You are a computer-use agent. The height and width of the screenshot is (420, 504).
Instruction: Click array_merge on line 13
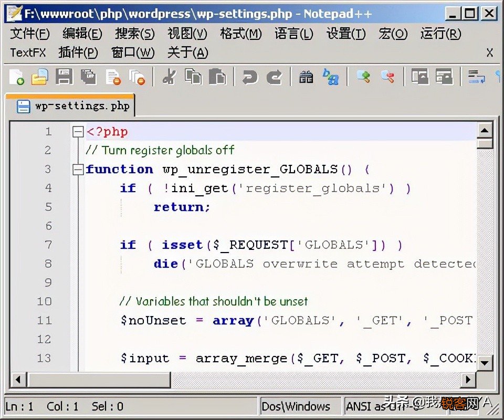(241, 359)
